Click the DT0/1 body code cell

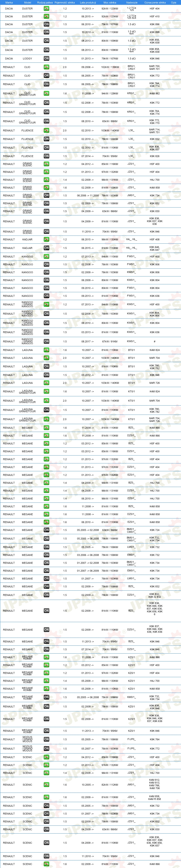click(x=131, y=375)
